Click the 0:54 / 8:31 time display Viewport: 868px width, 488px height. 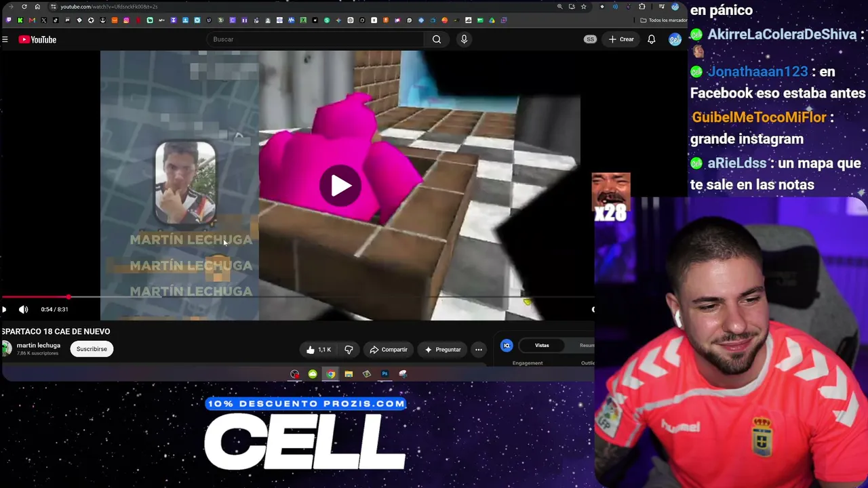point(54,310)
